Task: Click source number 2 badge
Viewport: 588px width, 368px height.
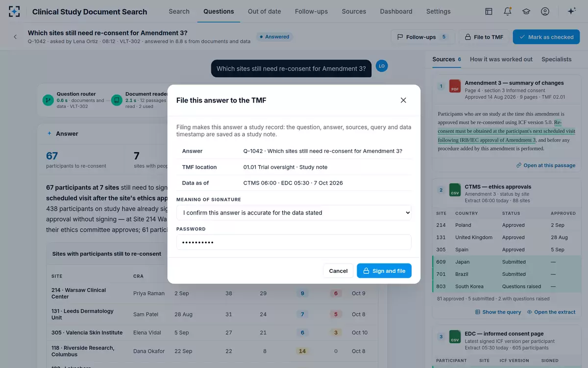Action: (x=441, y=190)
